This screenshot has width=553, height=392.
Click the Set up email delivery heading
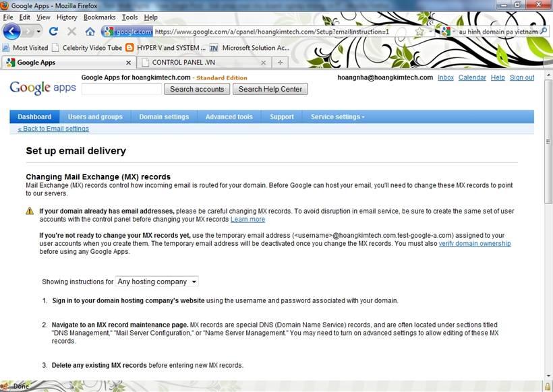point(76,151)
